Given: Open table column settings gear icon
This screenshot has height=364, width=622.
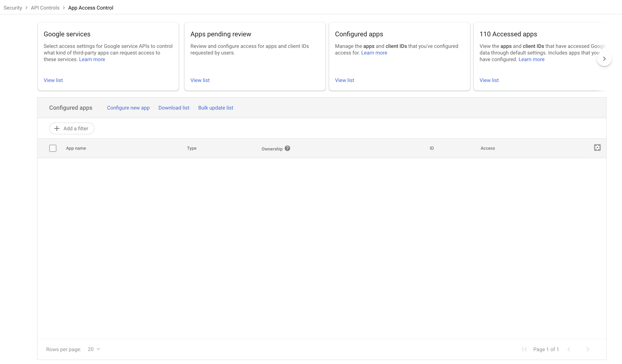Looking at the screenshot, I should pyautogui.click(x=597, y=148).
